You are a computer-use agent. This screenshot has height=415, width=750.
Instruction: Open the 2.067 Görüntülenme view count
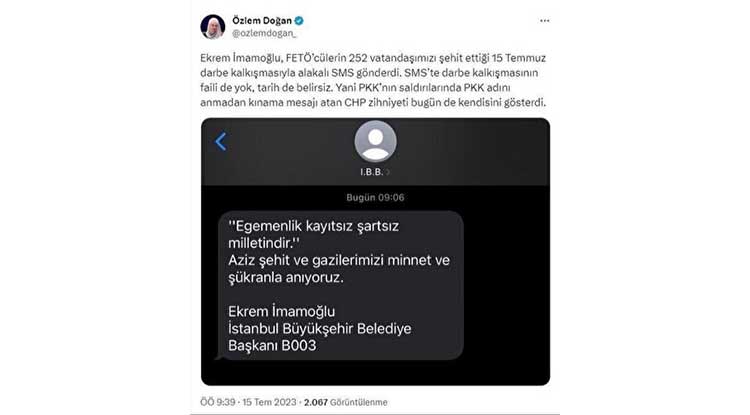[x=345, y=402]
